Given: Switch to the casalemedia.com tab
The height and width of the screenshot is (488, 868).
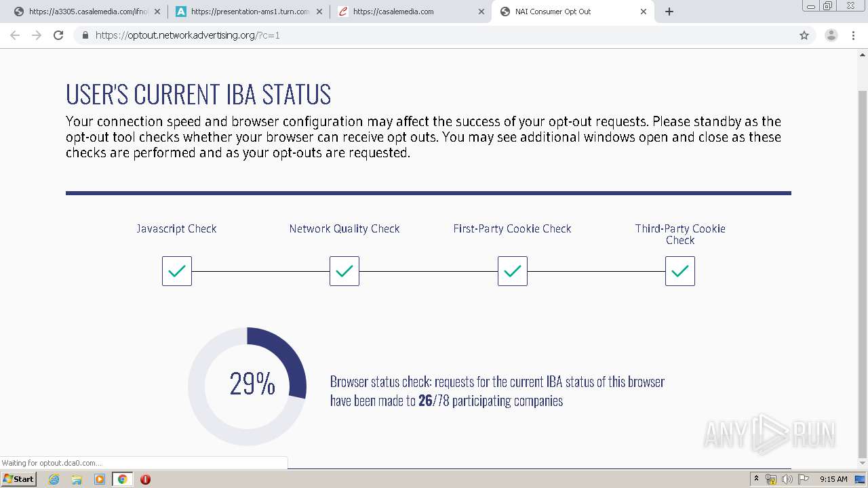Looking at the screenshot, I should (411, 12).
